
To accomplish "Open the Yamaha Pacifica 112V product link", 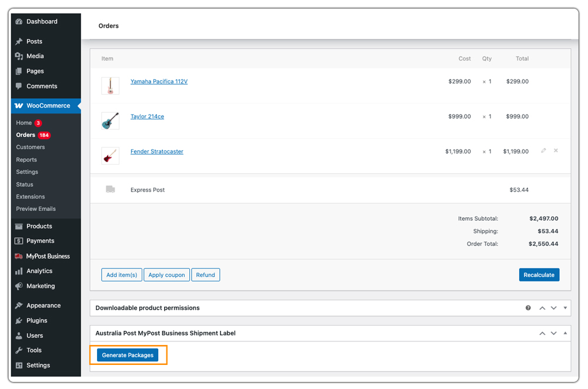I will pos(159,81).
